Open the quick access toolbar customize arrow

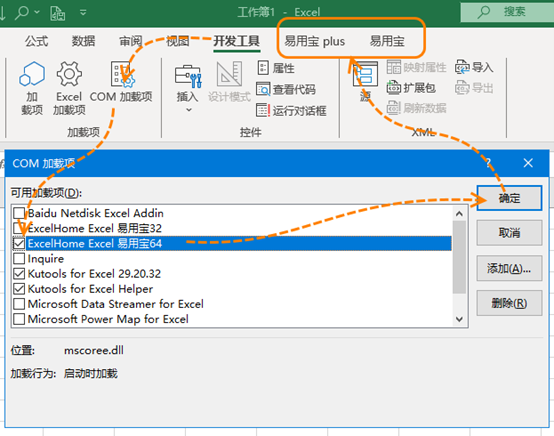(83, 12)
